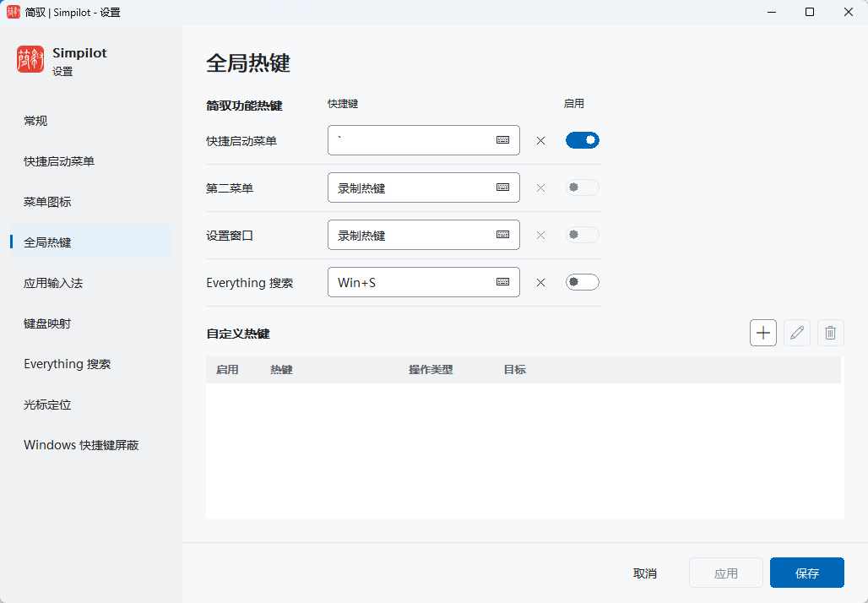This screenshot has height=603, width=868.
Task: Click the 简驭功能热键 section heading
Action: (244, 106)
